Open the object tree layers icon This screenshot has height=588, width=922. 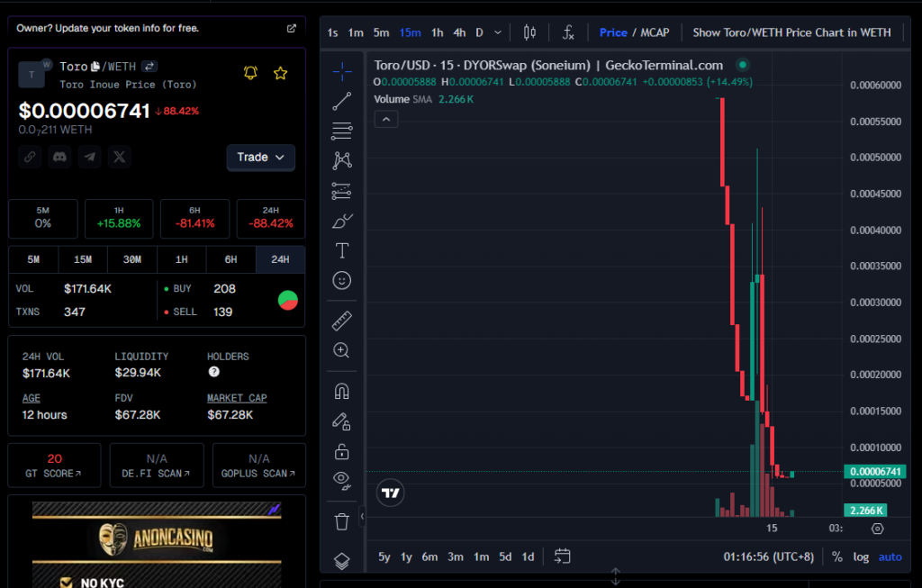[341, 562]
